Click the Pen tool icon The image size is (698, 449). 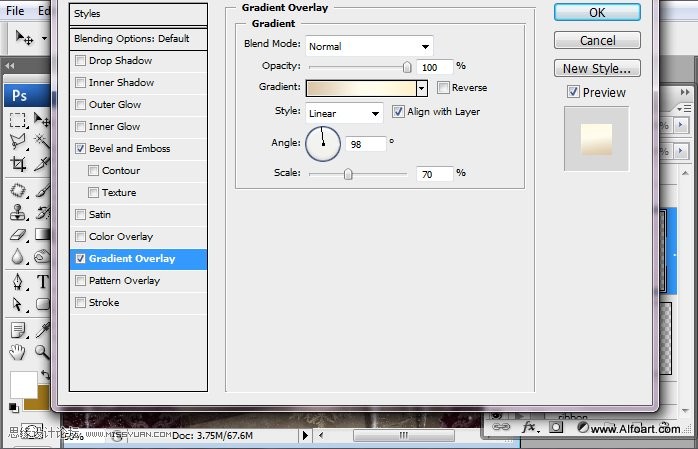(x=18, y=281)
